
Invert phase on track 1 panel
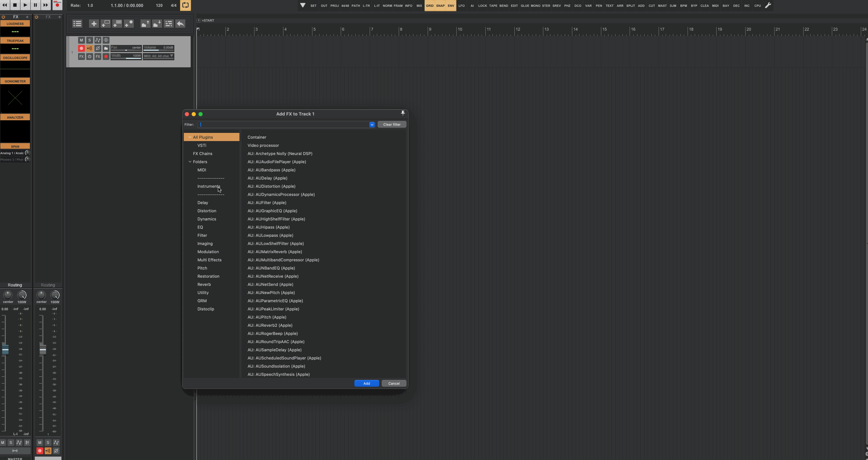point(98,48)
